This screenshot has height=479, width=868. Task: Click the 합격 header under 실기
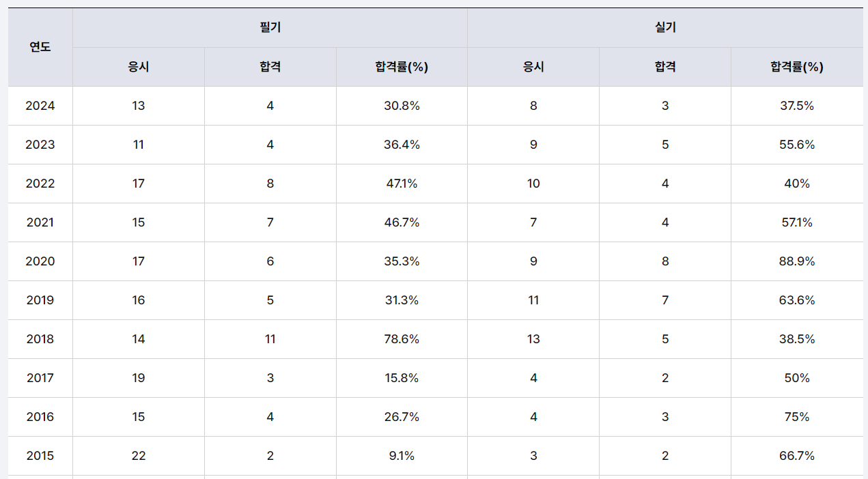[x=665, y=67]
